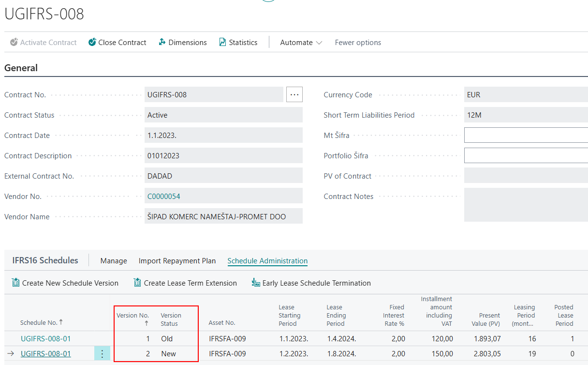Click the Close Contract checkmark icon
The image size is (588, 365).
click(x=92, y=42)
